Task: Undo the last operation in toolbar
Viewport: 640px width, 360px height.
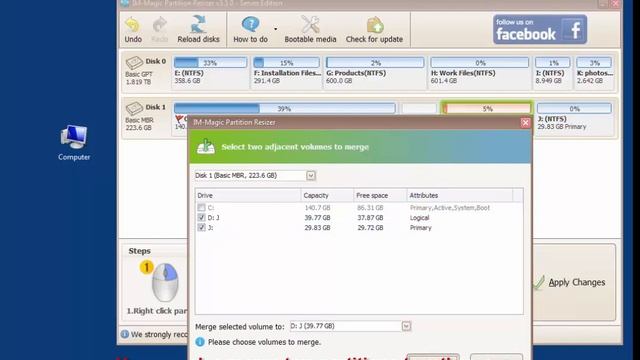Action: (133, 30)
